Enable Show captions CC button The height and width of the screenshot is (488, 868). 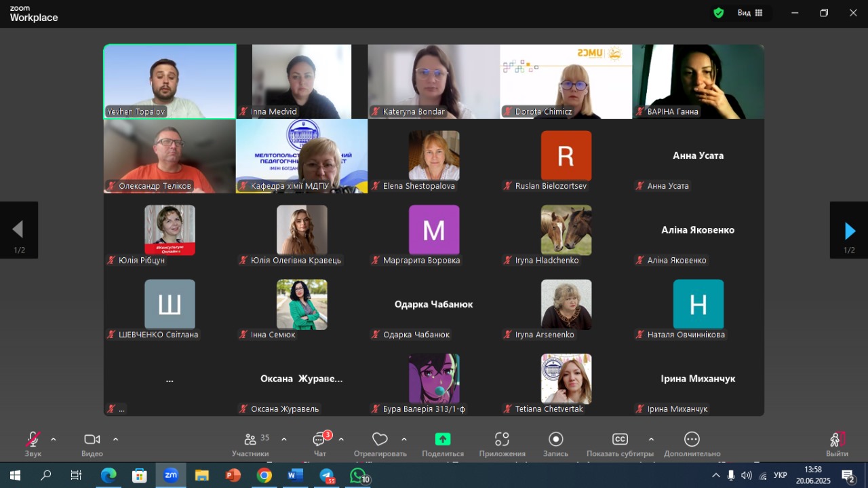pyautogui.click(x=620, y=444)
